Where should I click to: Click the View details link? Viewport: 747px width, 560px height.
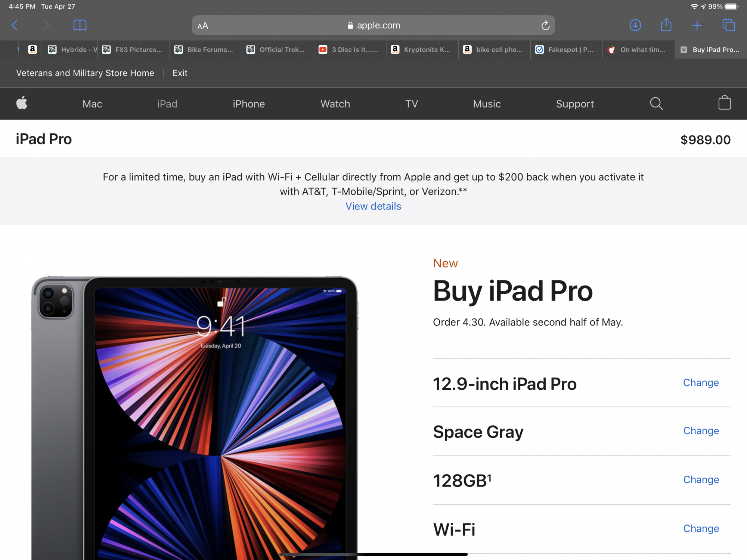tap(373, 206)
